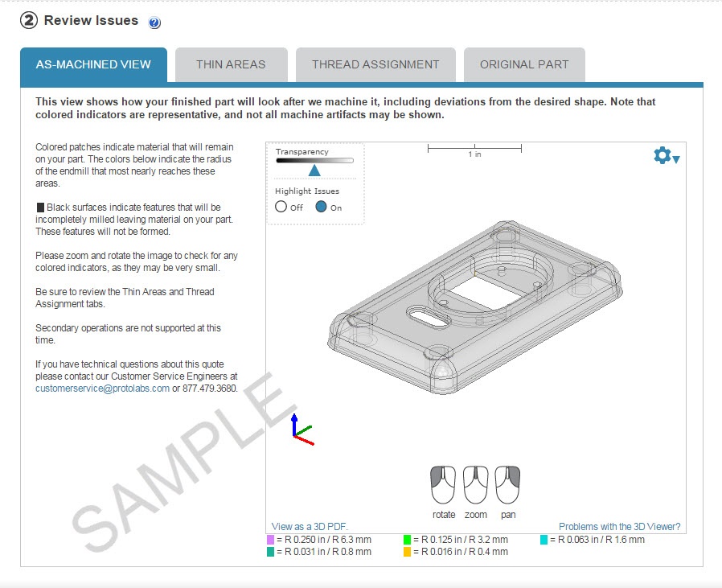Click the purple R 0.250 in color swatch
This screenshot has height=588, width=722.
click(x=271, y=540)
